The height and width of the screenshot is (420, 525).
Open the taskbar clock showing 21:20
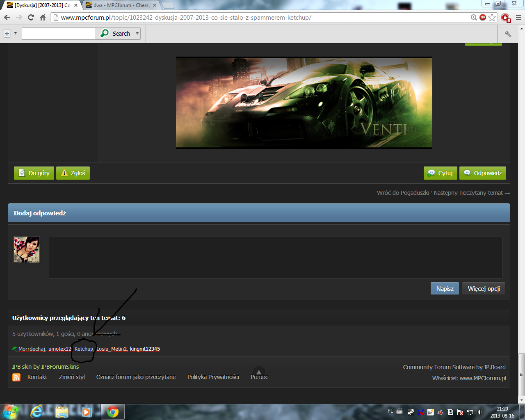point(502,412)
